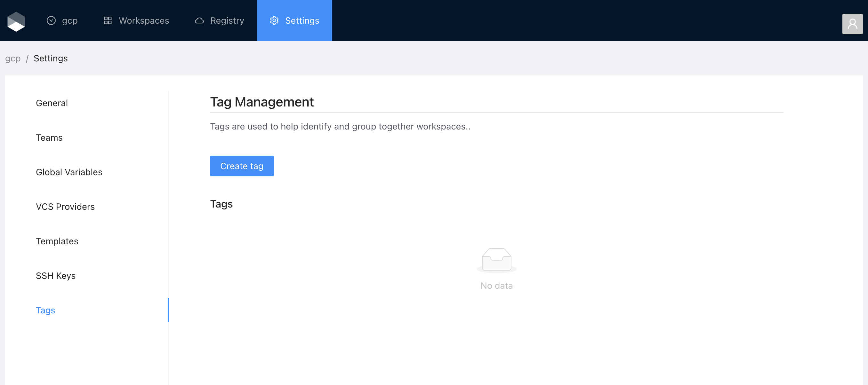This screenshot has width=868, height=385.
Task: Show the SSH Keys tab
Action: pos(56,276)
